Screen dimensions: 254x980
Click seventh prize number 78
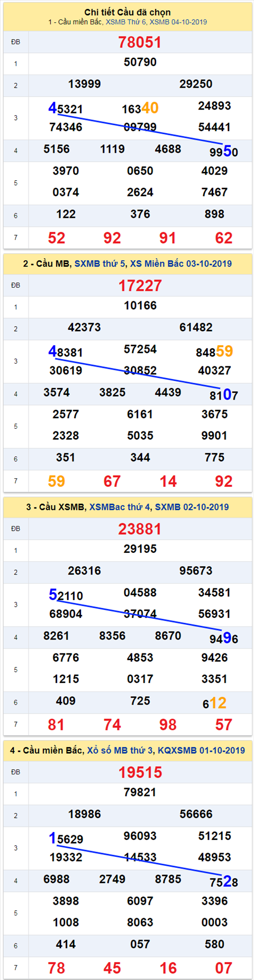pos(57,968)
